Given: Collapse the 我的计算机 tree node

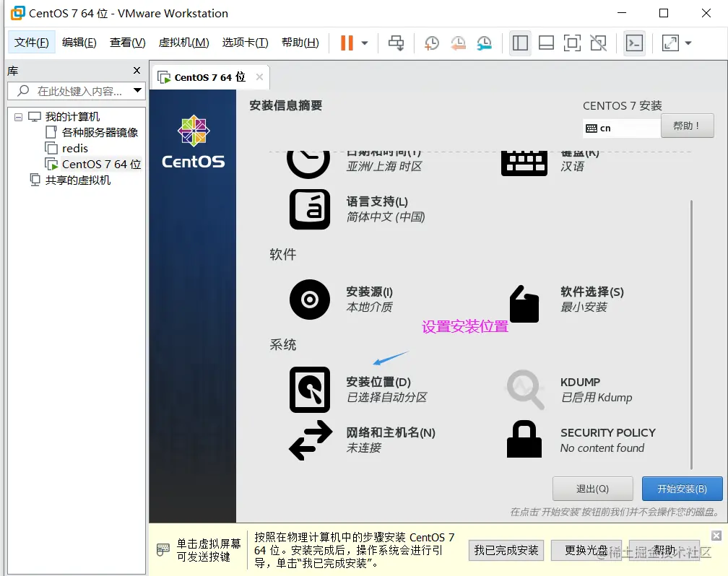Looking at the screenshot, I should point(17,116).
